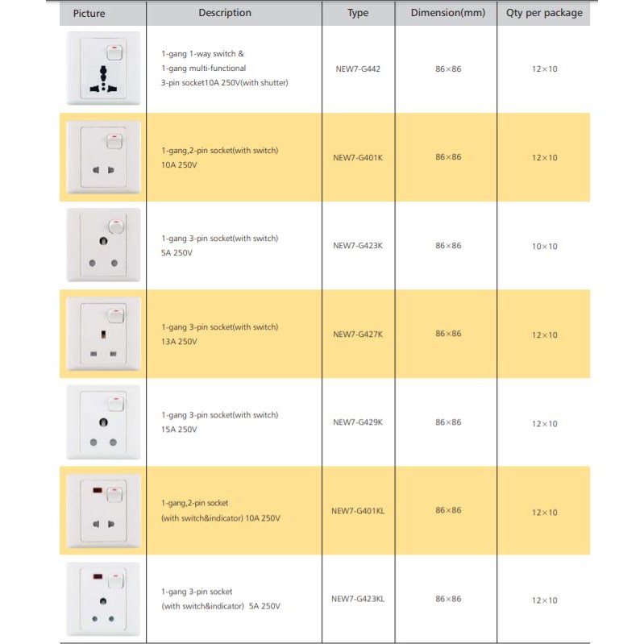Select the Description column header
This screenshot has height=644, width=644.
[x=225, y=13]
